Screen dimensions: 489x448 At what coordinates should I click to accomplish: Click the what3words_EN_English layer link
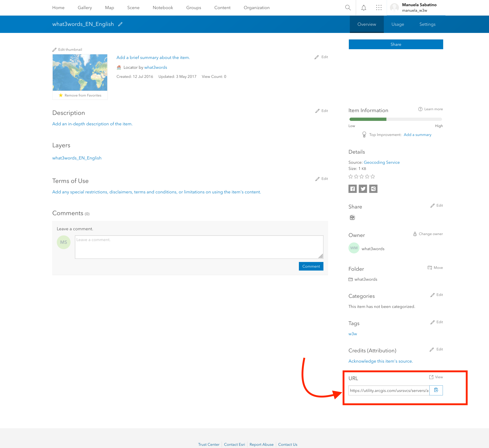click(77, 158)
